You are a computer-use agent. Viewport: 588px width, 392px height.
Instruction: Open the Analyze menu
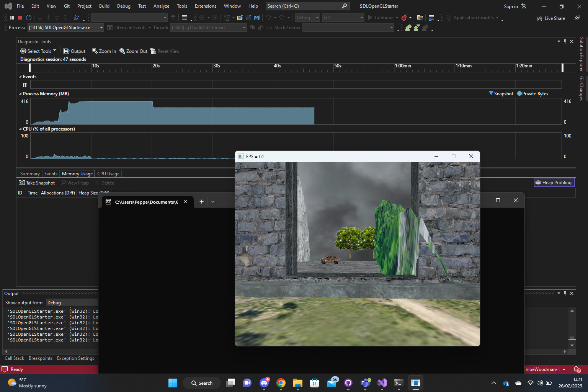(x=161, y=6)
